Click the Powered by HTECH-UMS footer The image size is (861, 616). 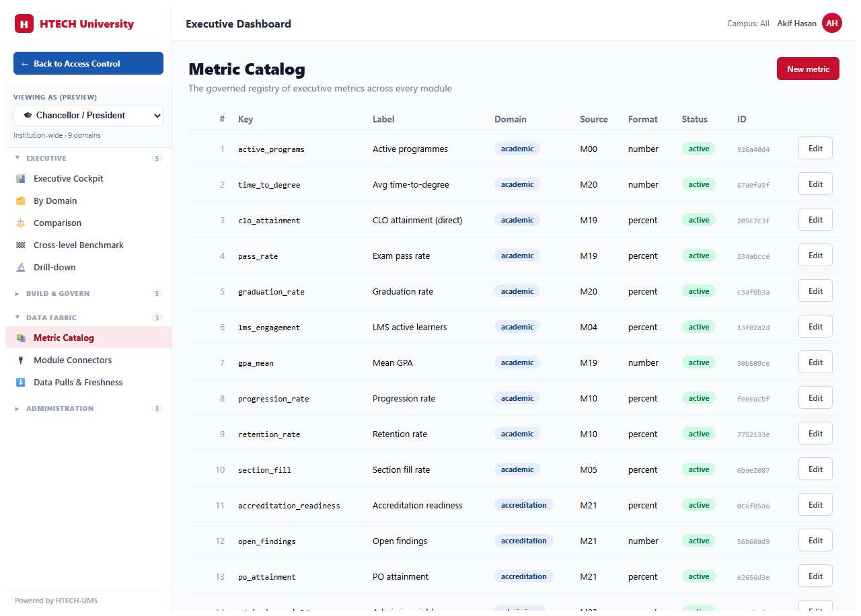56,601
